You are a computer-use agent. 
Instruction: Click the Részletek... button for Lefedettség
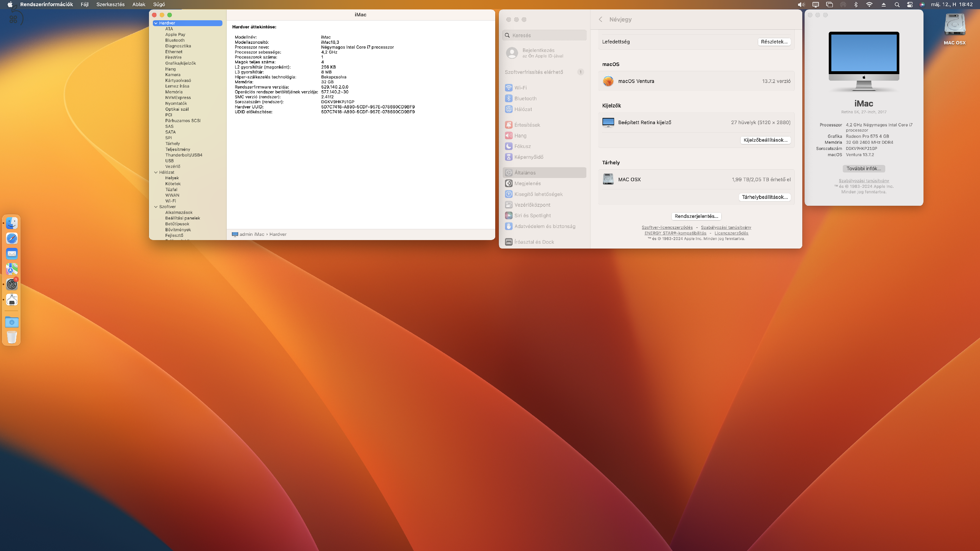774,42
